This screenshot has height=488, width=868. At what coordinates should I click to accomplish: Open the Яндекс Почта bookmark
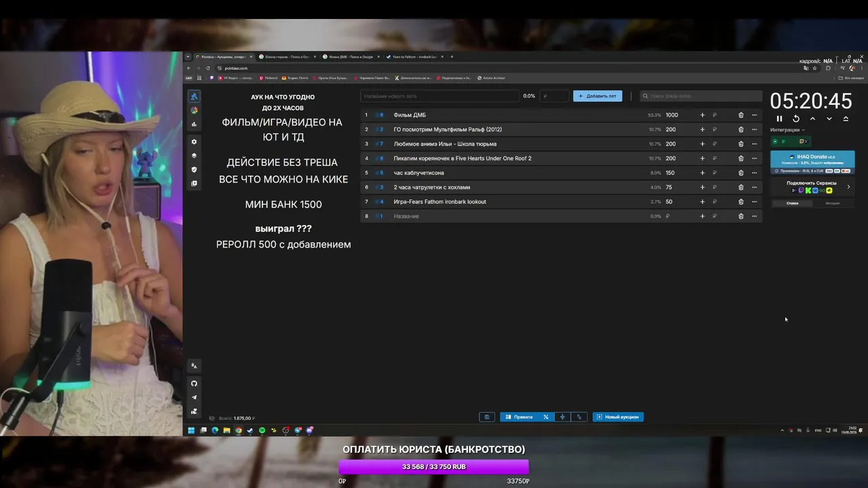click(294, 78)
